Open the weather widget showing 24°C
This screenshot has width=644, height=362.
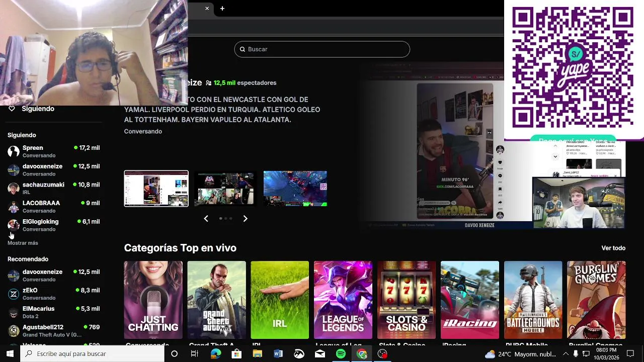(x=520, y=354)
